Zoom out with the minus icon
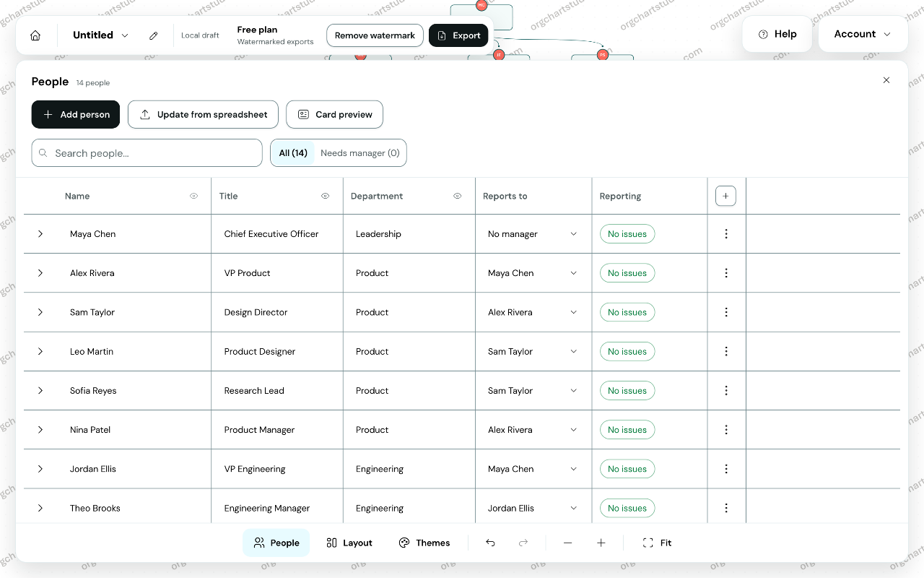The width and height of the screenshot is (924, 578). pos(567,543)
